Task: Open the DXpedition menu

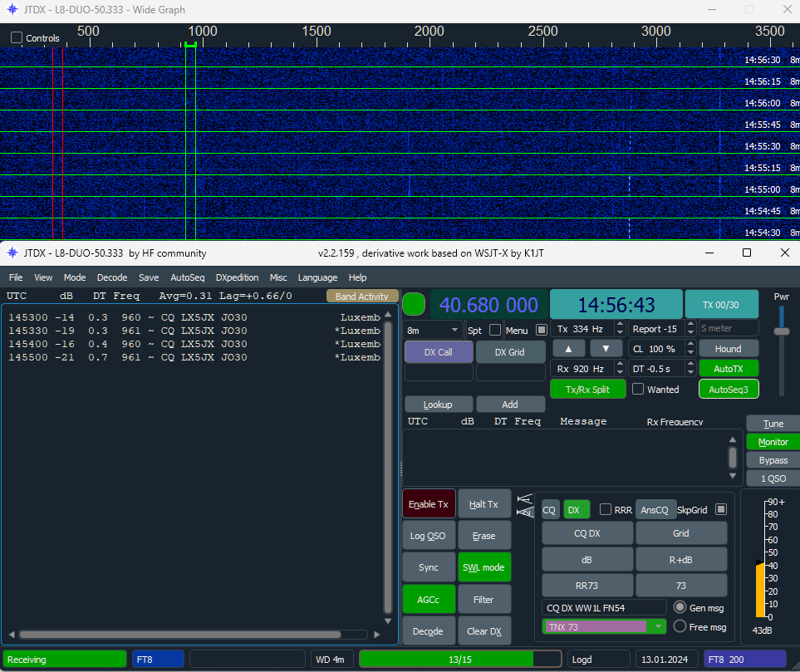Action: (238, 277)
